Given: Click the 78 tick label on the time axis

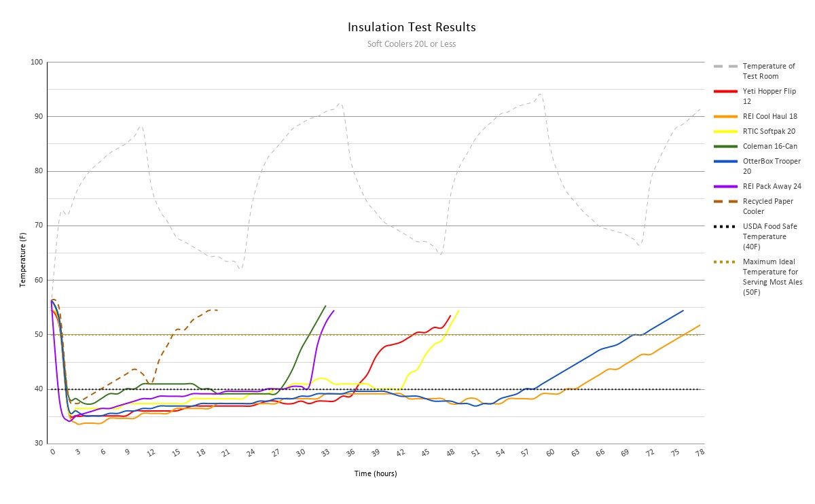Looking at the screenshot, I should point(700,452).
